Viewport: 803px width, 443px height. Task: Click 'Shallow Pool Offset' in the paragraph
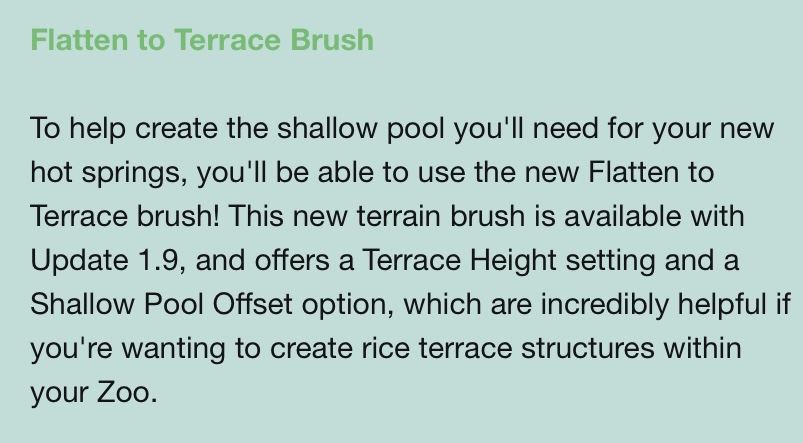[161, 304]
